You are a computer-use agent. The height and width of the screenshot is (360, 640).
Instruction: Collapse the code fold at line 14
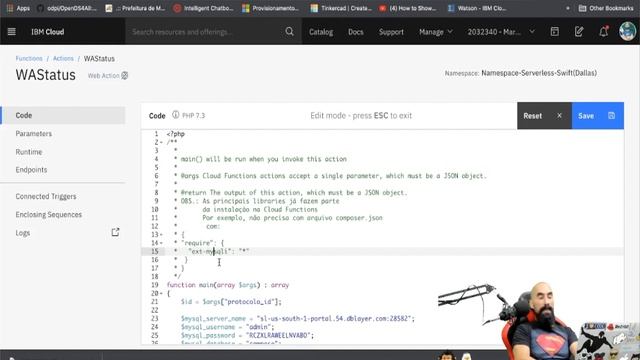point(161,243)
